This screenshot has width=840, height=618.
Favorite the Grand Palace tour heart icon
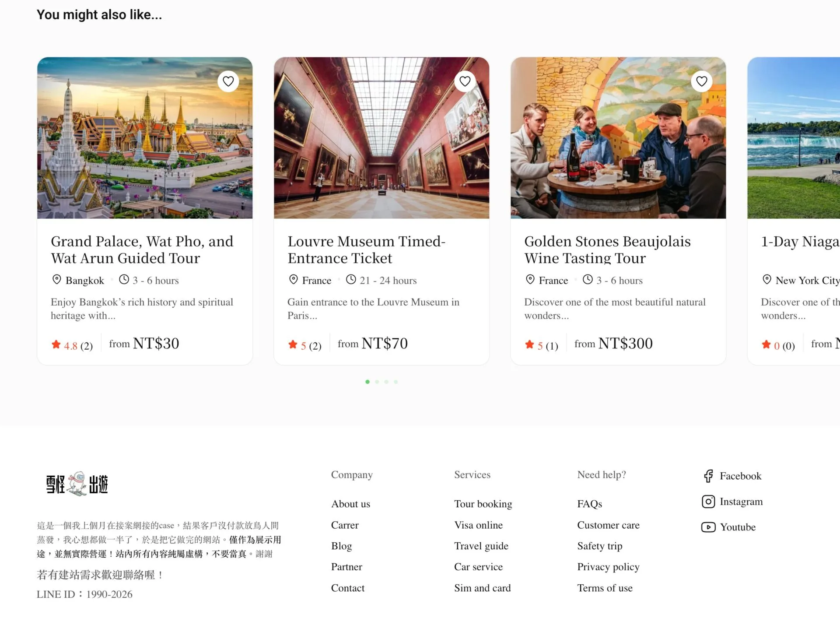click(x=228, y=81)
